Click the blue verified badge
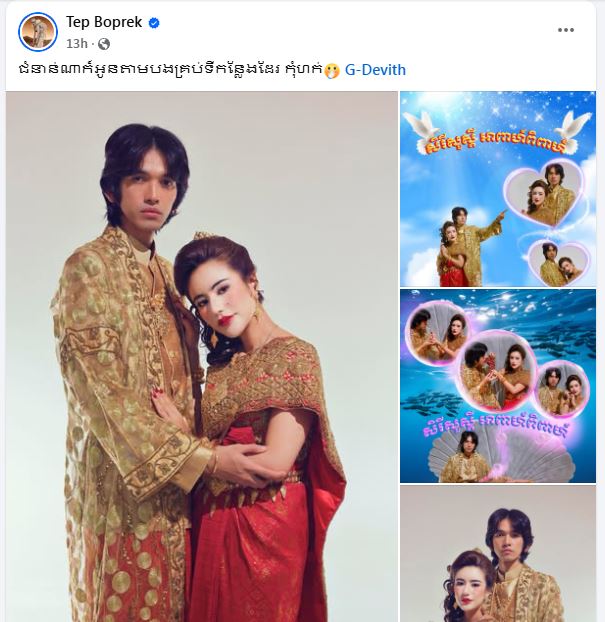 (154, 23)
